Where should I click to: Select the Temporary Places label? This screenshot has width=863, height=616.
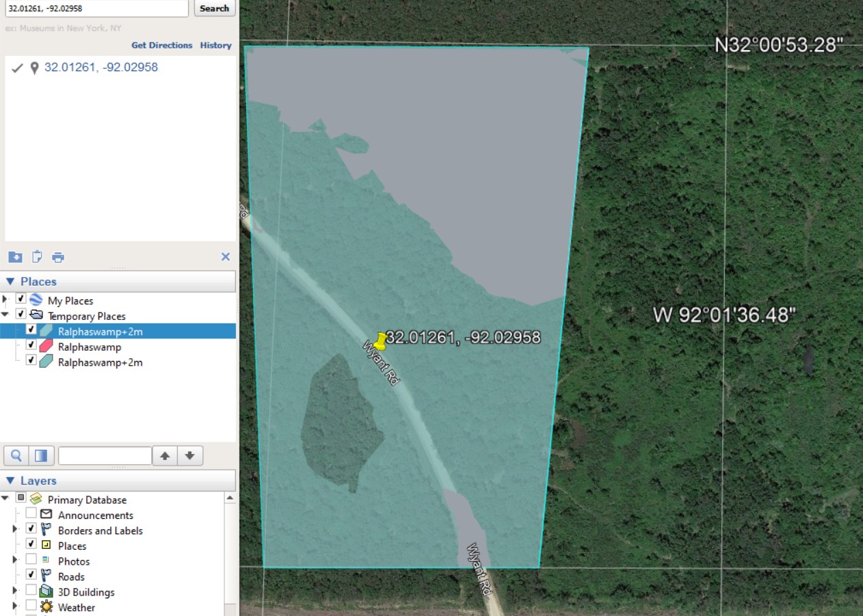pyautogui.click(x=87, y=316)
